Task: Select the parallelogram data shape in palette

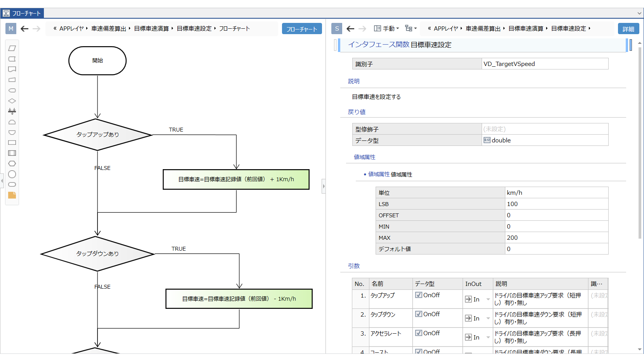Action: pos(12,48)
